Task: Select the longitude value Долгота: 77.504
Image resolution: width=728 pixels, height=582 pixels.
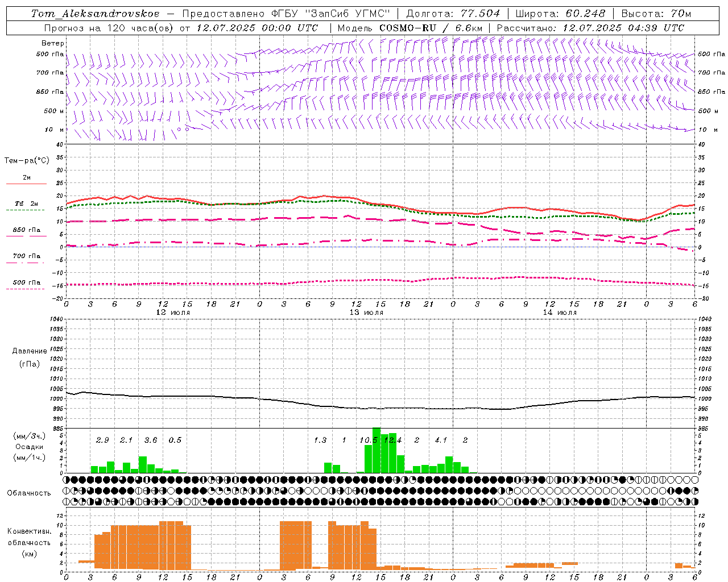Action: click(453, 14)
